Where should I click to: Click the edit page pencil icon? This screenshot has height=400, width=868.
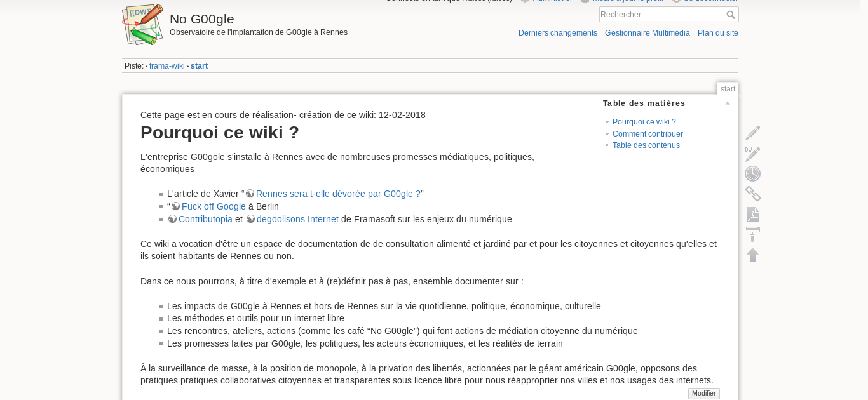tap(752, 133)
